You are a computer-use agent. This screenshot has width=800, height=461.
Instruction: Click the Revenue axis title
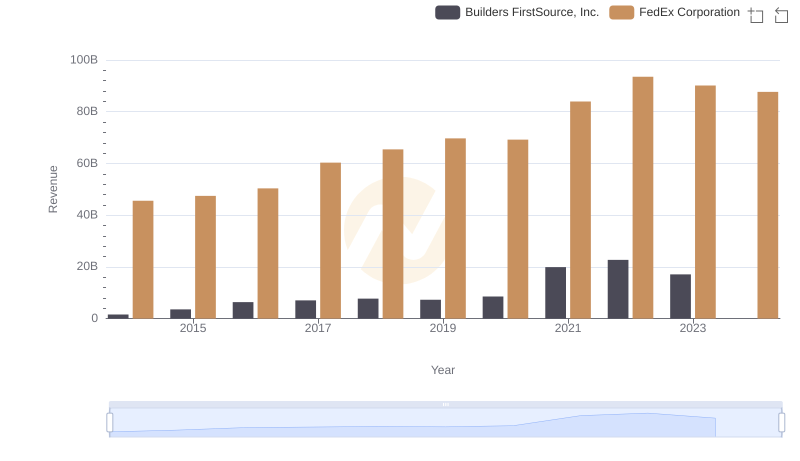(x=53, y=189)
